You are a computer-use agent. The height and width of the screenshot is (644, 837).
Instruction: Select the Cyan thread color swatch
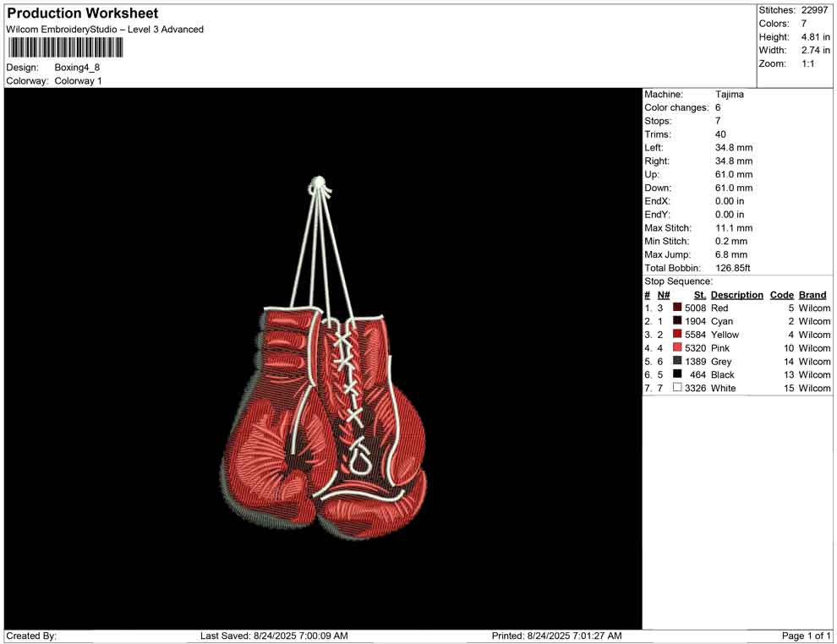click(x=677, y=322)
